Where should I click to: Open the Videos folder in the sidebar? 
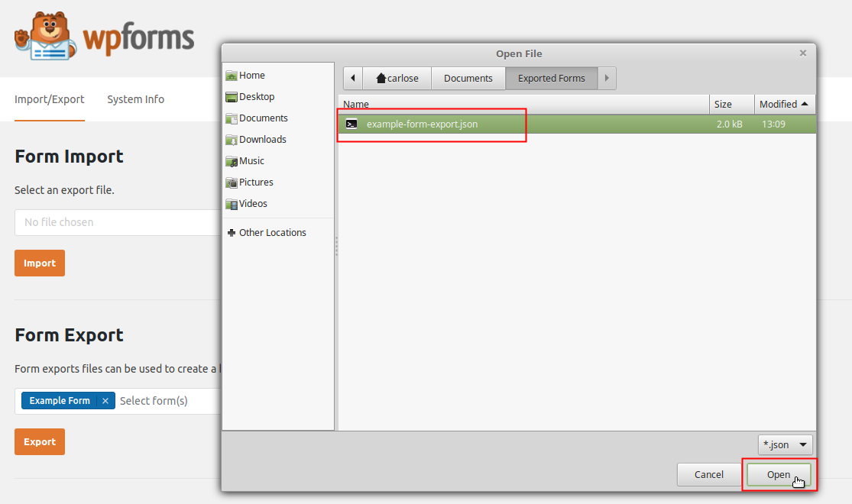coord(251,203)
